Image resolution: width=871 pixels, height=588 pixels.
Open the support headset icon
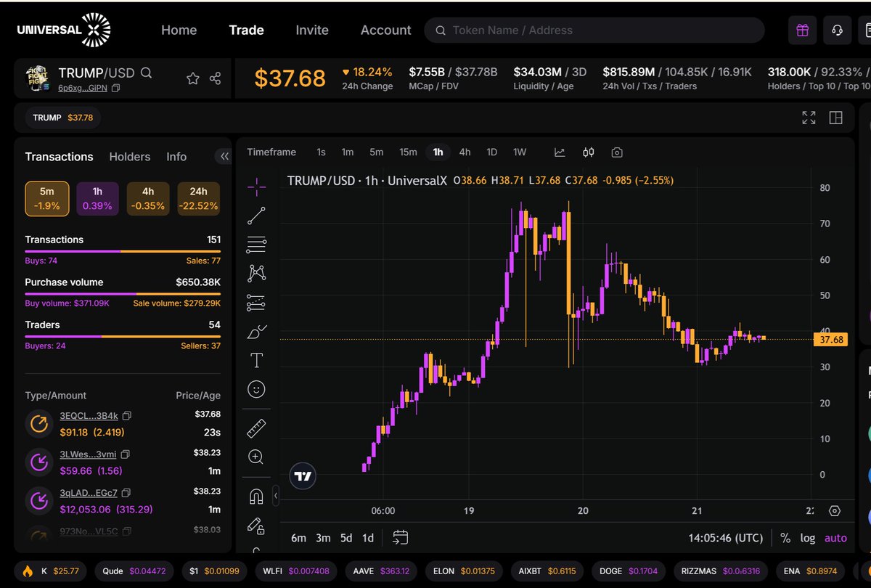point(838,30)
